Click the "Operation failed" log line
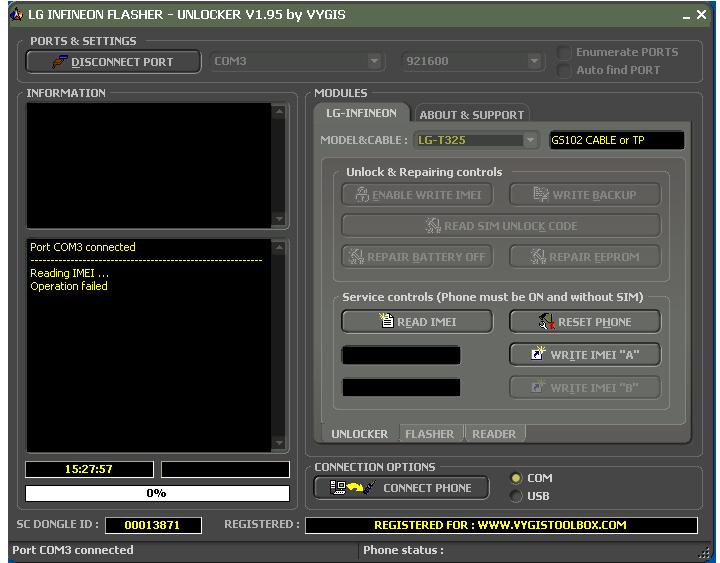 [69, 286]
